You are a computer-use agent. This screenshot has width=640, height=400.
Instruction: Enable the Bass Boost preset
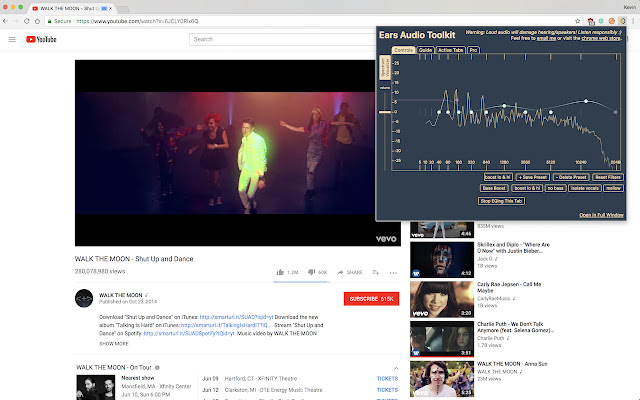pos(494,187)
